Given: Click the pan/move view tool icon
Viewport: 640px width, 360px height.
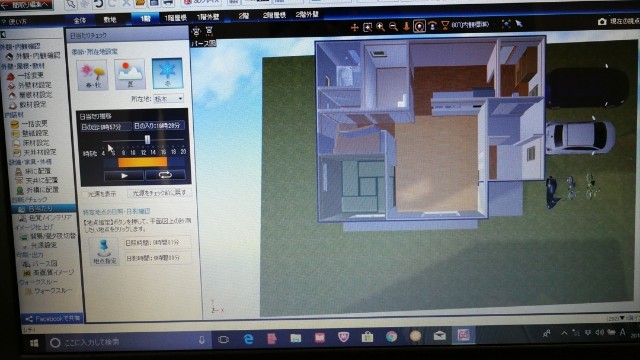Looking at the screenshot, I should click(x=354, y=27).
